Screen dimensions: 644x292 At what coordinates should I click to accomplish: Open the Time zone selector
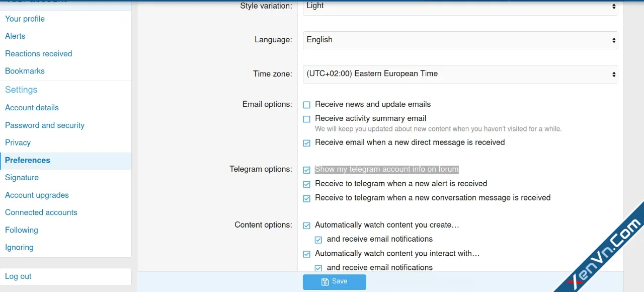(460, 74)
